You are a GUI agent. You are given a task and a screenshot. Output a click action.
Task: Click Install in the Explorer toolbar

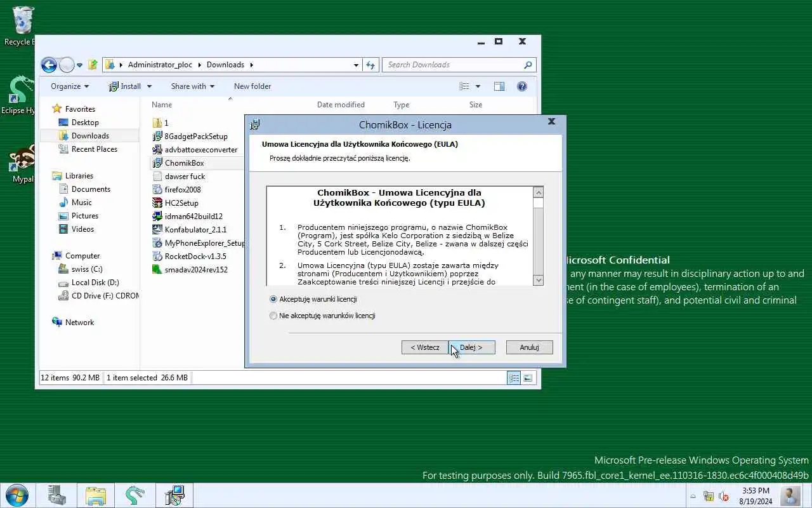125,86
